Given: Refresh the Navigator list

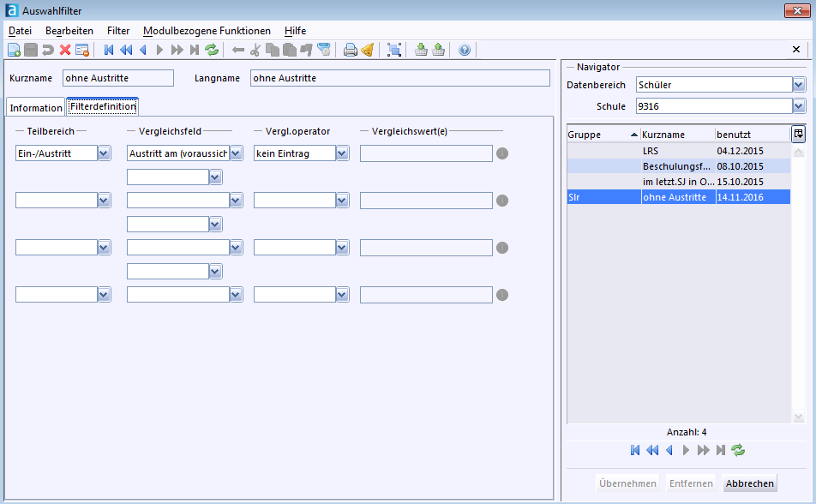Looking at the screenshot, I should (x=738, y=450).
